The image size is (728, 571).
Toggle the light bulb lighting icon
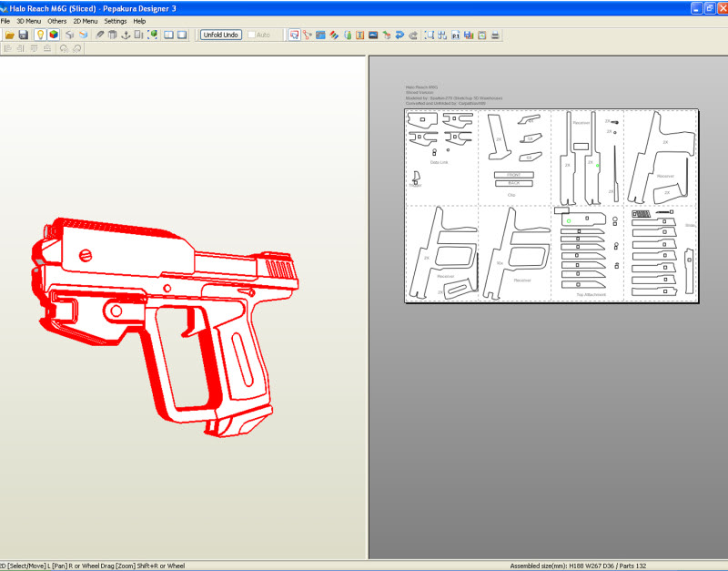click(x=40, y=35)
